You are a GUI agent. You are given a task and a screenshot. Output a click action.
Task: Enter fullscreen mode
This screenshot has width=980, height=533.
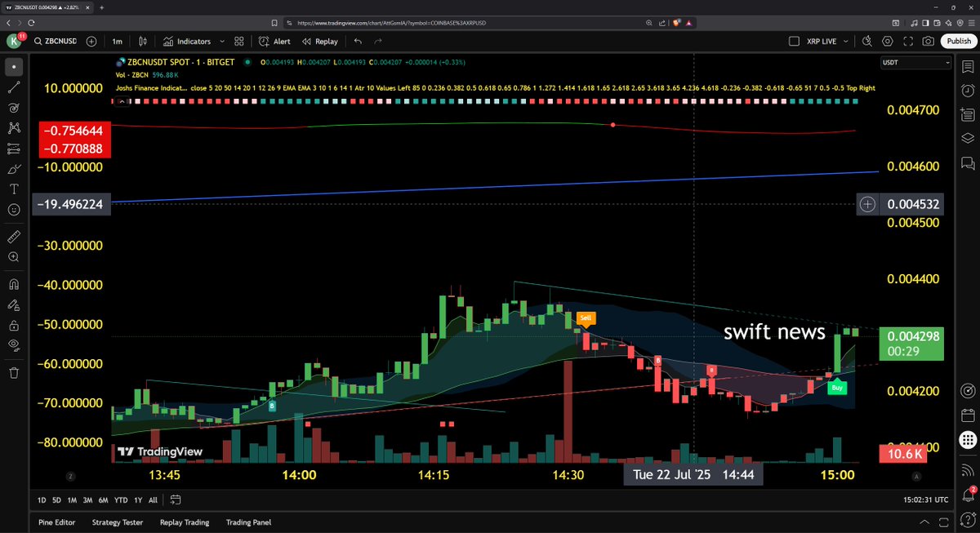908,41
